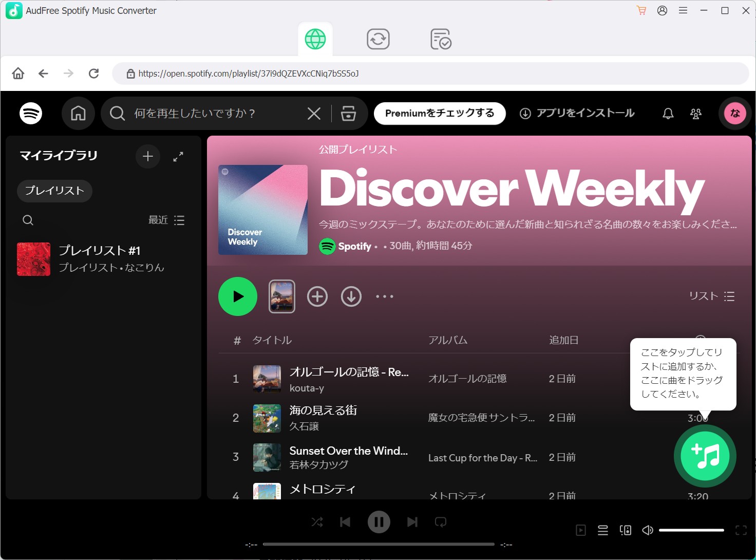Screen dimensions: 756x560
Task: Open the リスト view dropdown
Action: [x=712, y=296]
